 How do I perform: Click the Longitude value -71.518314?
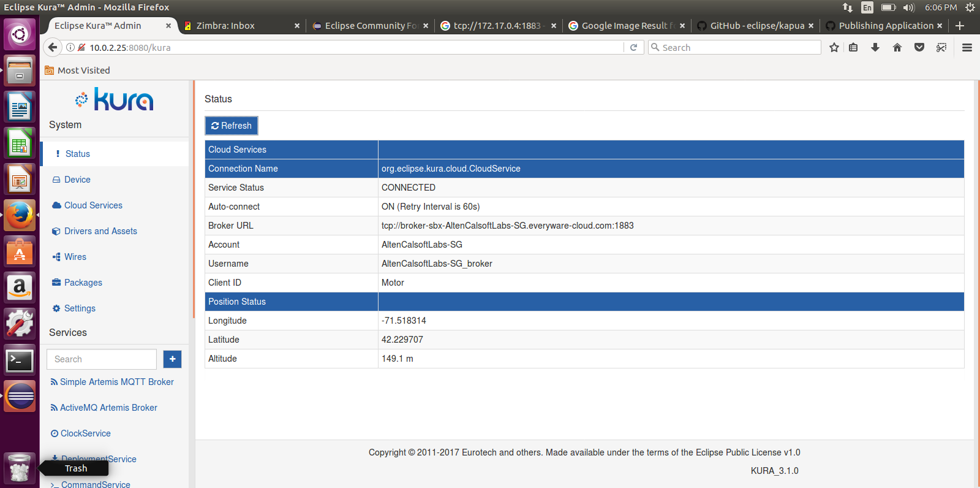point(404,321)
